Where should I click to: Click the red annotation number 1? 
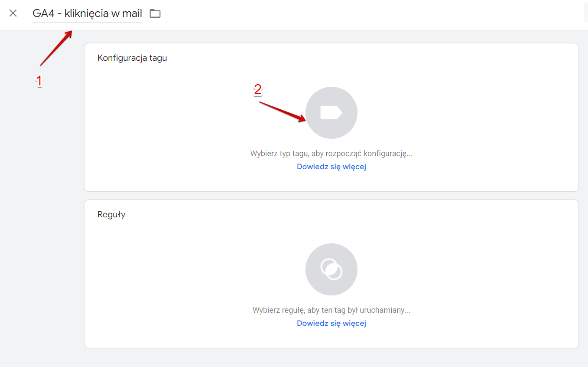(x=39, y=81)
